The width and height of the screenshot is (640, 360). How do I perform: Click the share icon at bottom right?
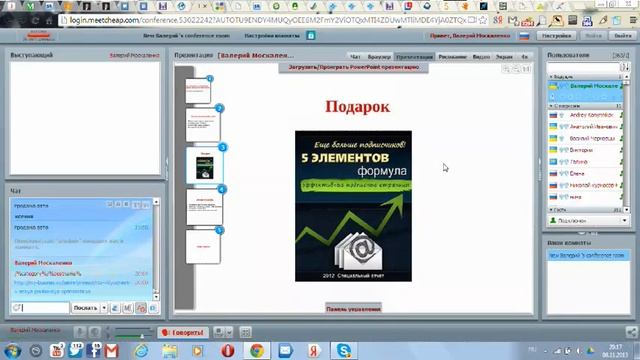point(631,332)
